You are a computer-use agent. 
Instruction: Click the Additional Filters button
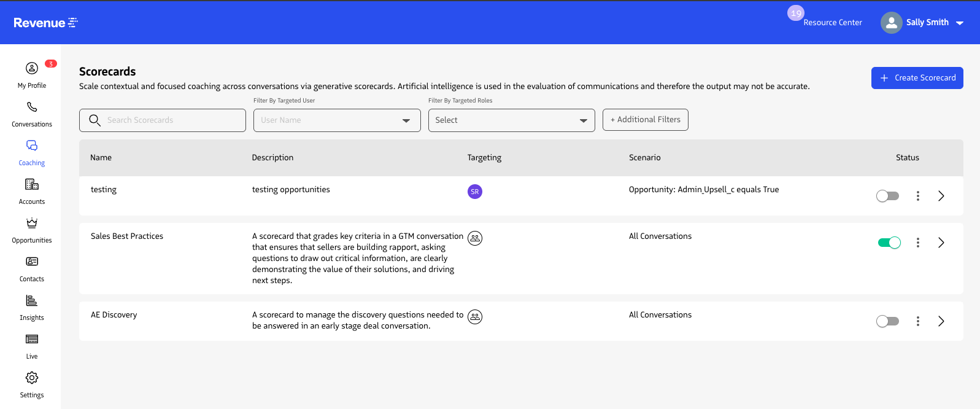646,120
